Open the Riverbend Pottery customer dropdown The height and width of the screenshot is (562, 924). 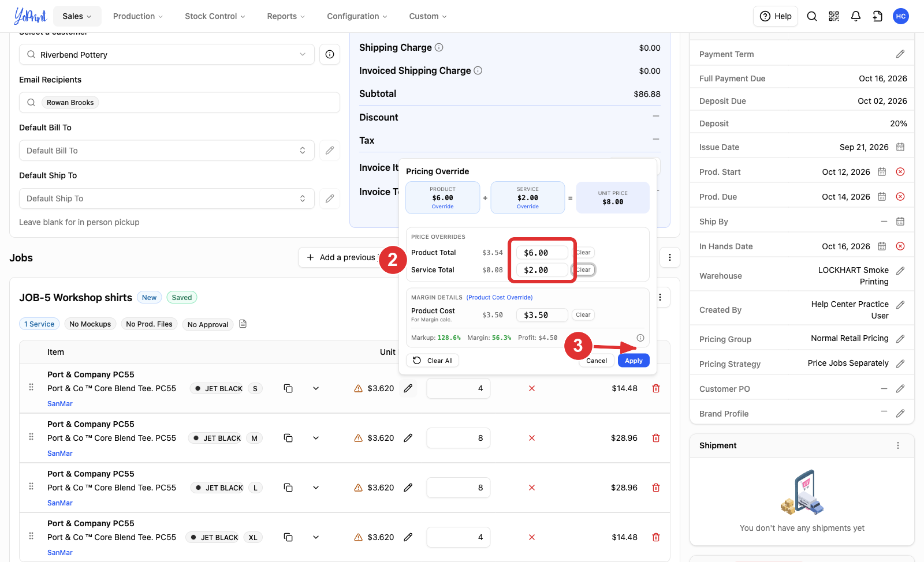pyautogui.click(x=167, y=54)
